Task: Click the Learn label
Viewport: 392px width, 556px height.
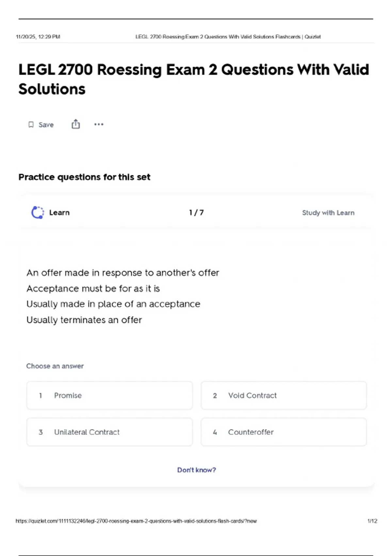Action: (59, 213)
